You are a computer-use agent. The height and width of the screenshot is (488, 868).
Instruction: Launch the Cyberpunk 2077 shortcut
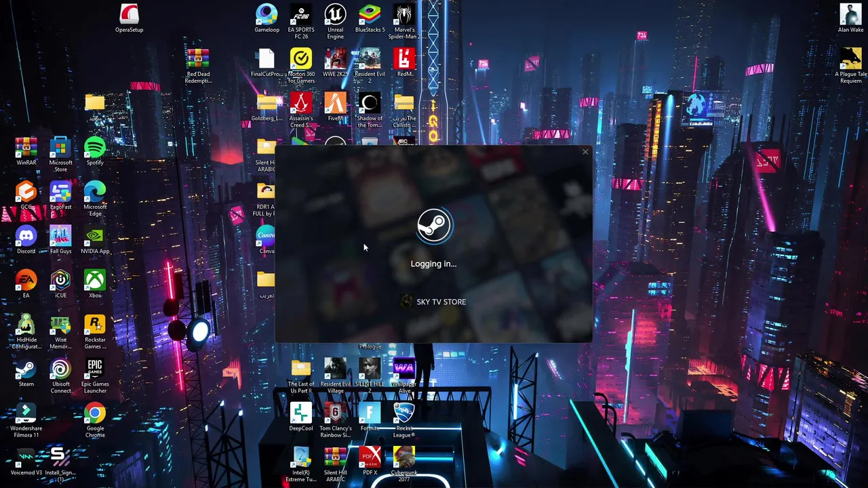point(404,464)
